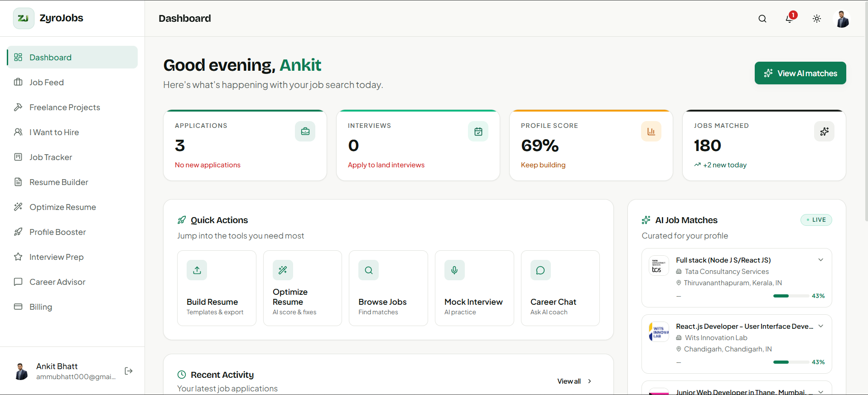
Task: Start Mock Interview quick action
Action: tap(474, 288)
